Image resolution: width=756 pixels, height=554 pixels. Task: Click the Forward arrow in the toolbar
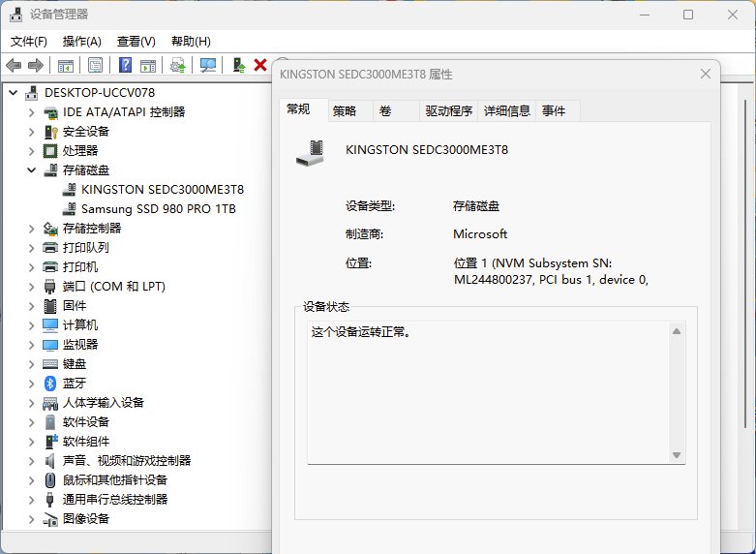tap(36, 65)
